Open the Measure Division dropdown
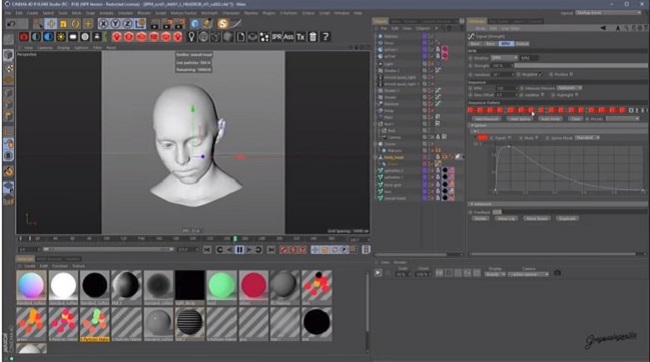This screenshot has height=362, width=650. (570, 88)
